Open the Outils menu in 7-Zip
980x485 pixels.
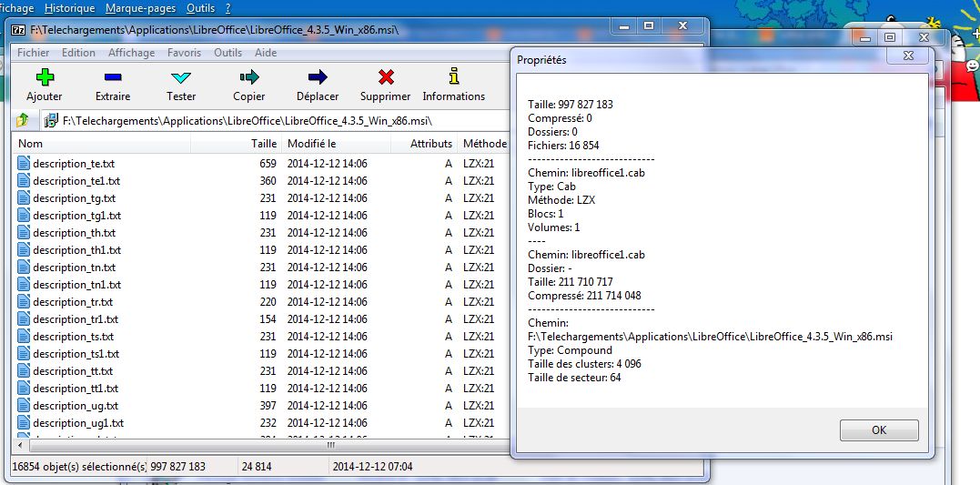[227, 53]
